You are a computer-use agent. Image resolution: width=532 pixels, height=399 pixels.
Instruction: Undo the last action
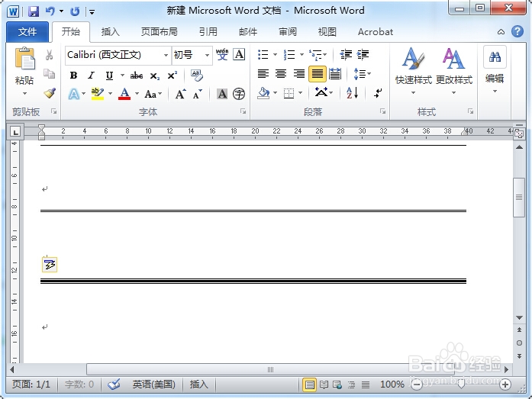50,11
